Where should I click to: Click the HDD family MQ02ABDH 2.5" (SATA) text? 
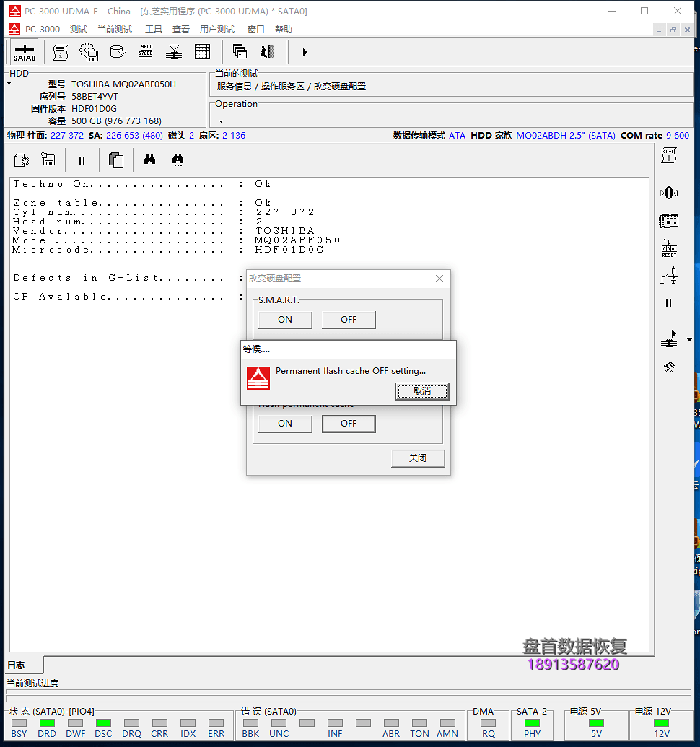point(566,135)
